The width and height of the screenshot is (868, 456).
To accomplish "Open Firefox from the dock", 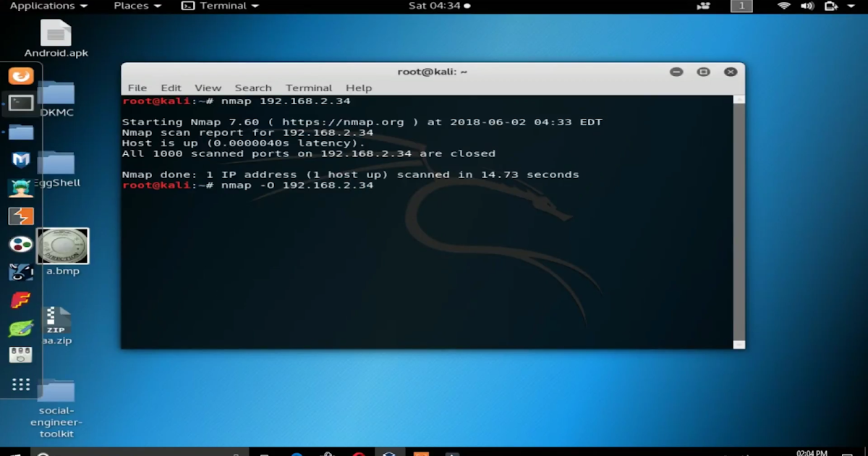I will point(21,75).
